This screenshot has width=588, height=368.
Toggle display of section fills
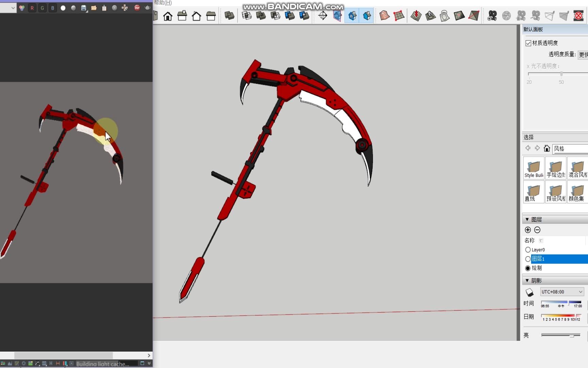click(366, 16)
